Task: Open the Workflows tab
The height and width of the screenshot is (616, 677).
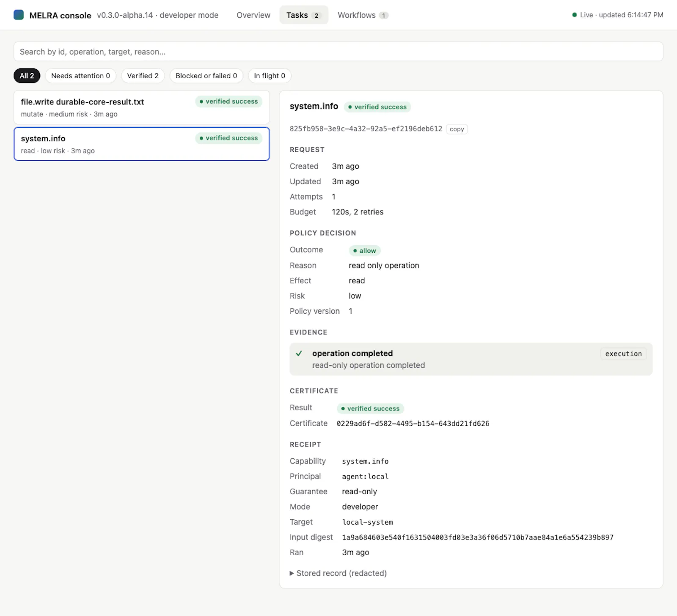Action: [363, 15]
